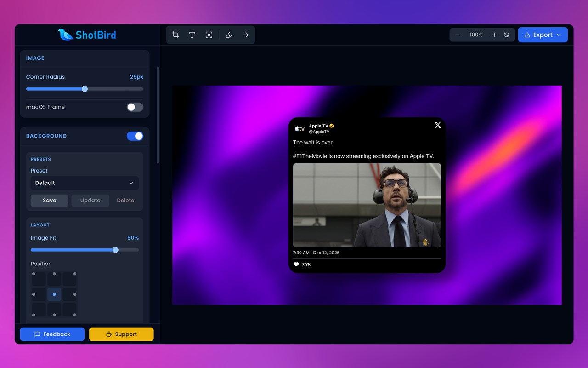The width and height of the screenshot is (588, 368).
Task: Toggle the macOS Frame switch
Action: [x=135, y=107]
